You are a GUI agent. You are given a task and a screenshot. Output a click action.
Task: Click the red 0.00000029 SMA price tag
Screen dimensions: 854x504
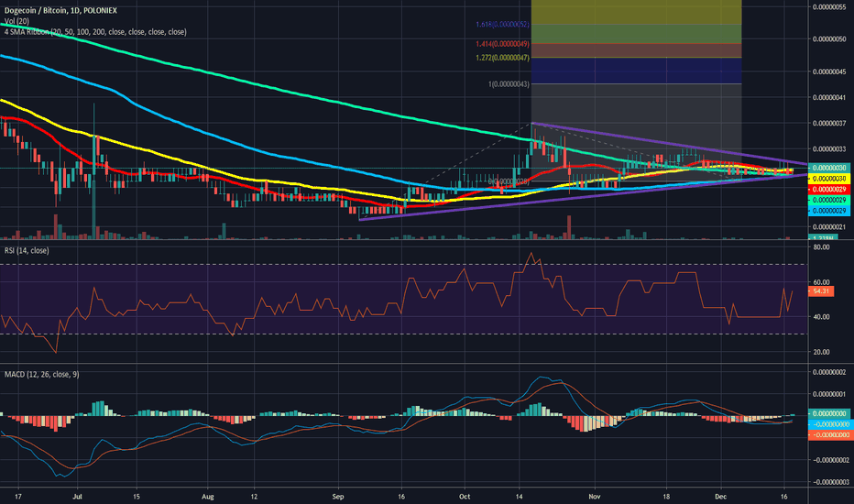pos(829,189)
